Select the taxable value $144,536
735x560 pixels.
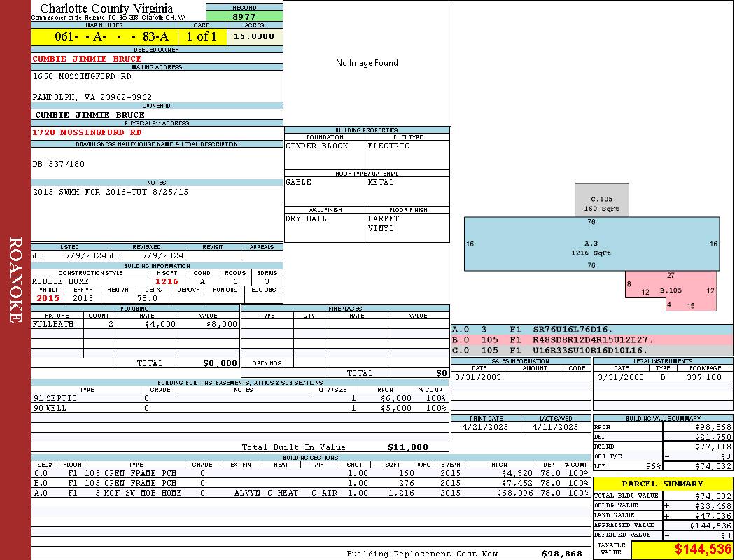click(x=682, y=549)
